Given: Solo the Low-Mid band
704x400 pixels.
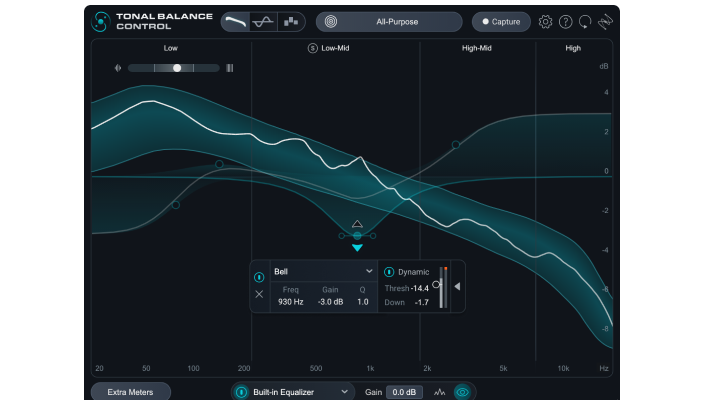Looking at the screenshot, I should [312, 48].
